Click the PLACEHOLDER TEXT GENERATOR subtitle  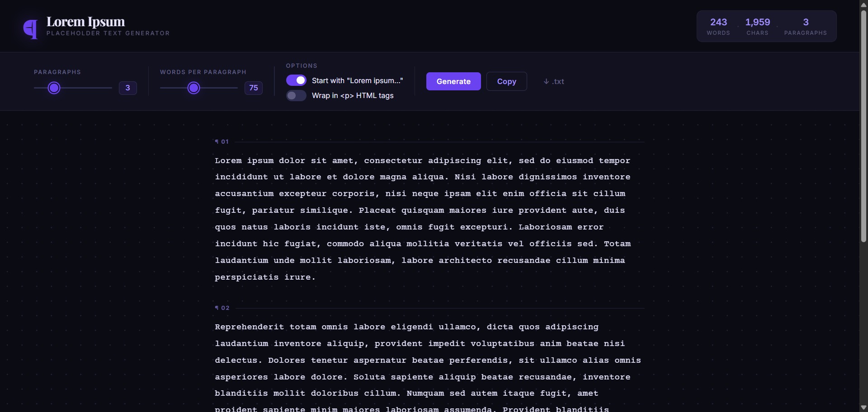tap(108, 33)
